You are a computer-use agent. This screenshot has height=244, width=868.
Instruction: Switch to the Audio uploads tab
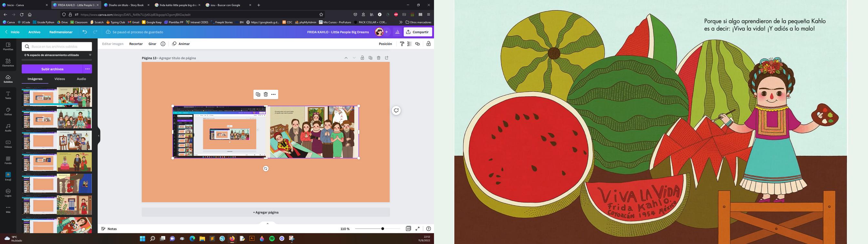coord(82,79)
